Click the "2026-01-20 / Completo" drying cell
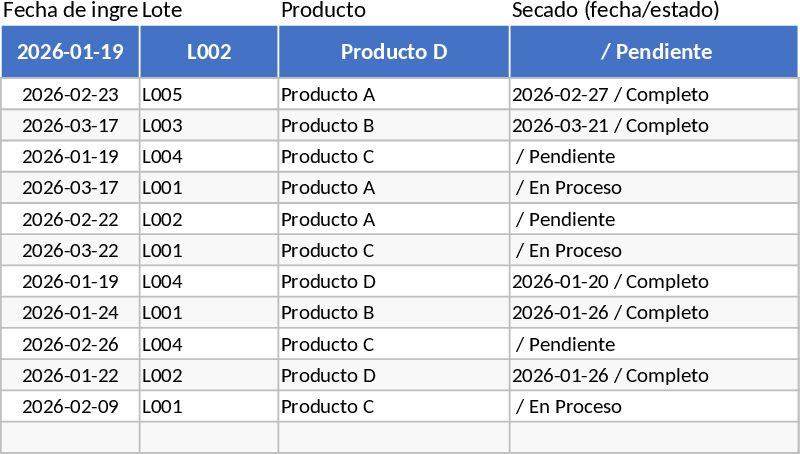This screenshot has width=800, height=454. pos(654,282)
